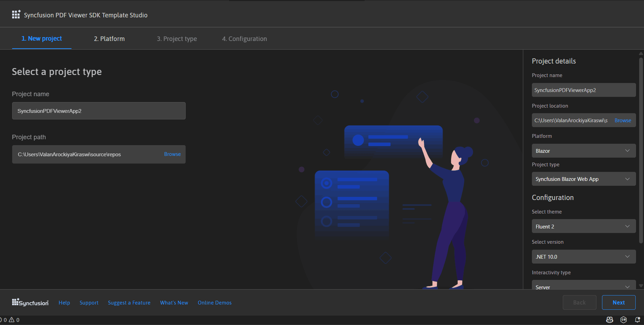
Task: Click Browse in the main Project path field
Action: pyautogui.click(x=172, y=154)
